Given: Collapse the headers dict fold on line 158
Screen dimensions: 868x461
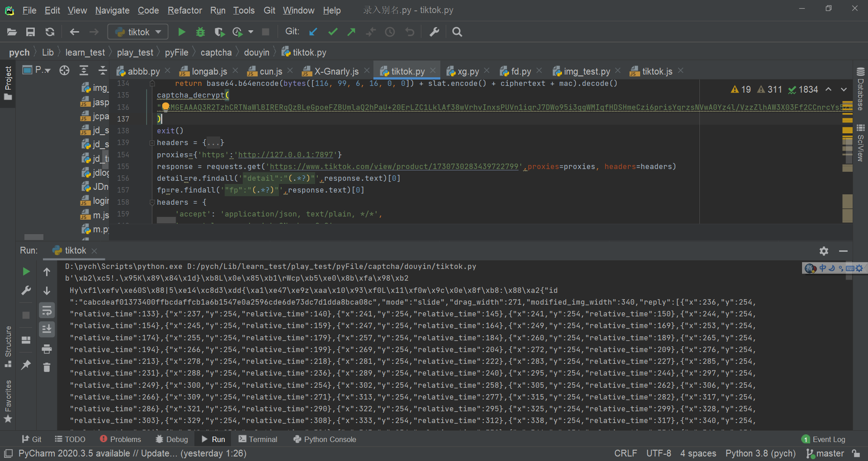Looking at the screenshot, I should [x=152, y=202].
